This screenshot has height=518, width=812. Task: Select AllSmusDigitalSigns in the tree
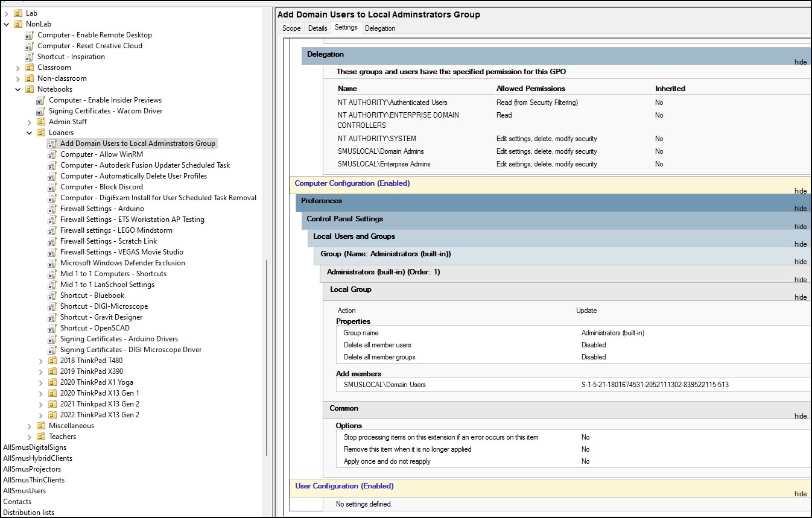tap(34, 447)
